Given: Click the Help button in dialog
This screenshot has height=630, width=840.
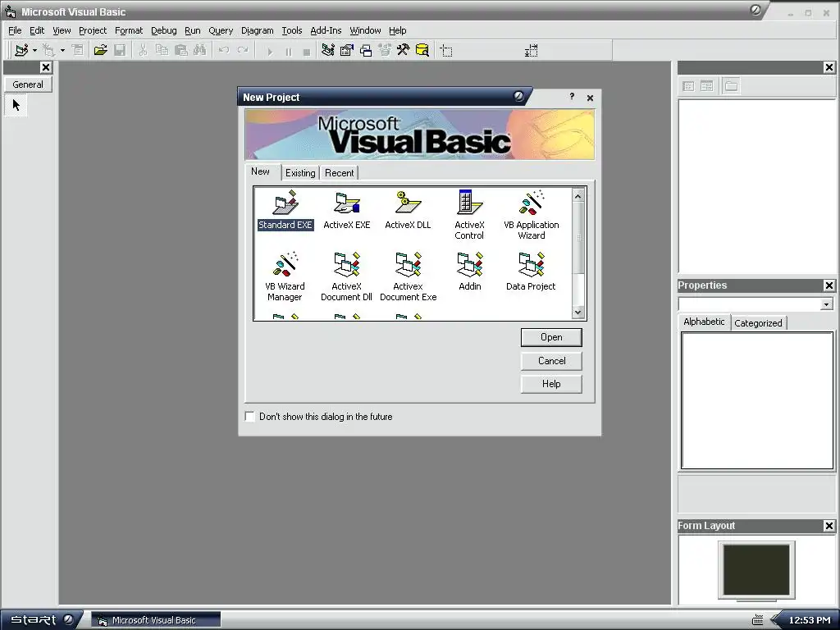Looking at the screenshot, I should pyautogui.click(x=551, y=384).
